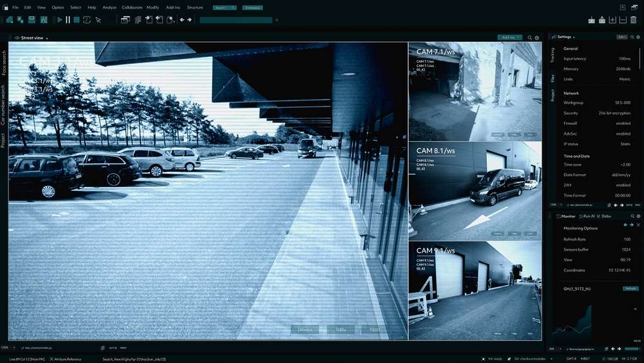This screenshot has width=644, height=363.
Task: Click the Refresh button beside GH//_5172_HJ
Action: tap(630, 288)
